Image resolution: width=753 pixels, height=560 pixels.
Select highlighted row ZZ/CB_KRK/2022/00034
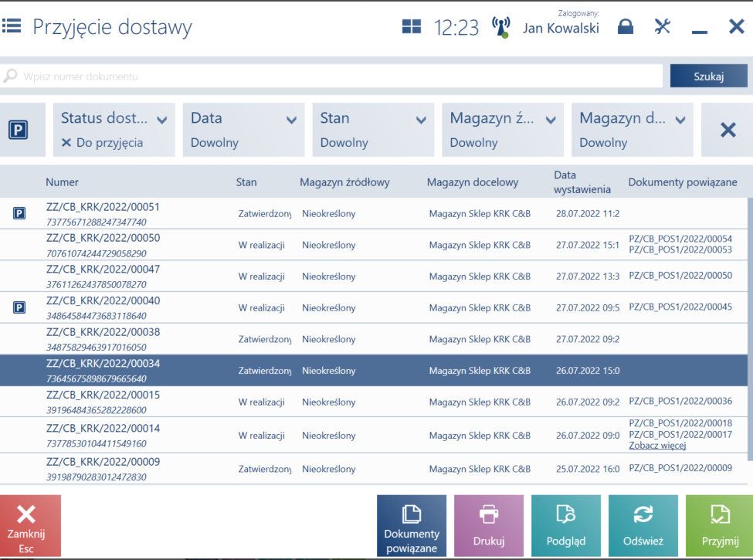[x=374, y=370]
